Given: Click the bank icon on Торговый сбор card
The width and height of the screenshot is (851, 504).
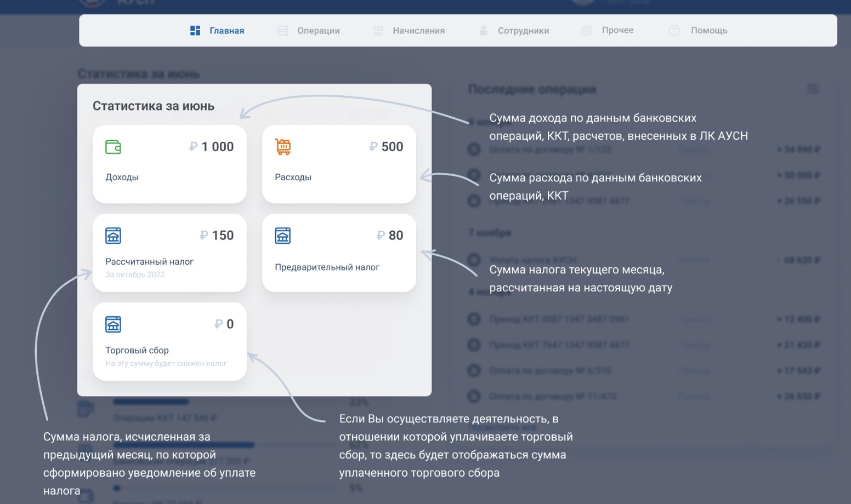Looking at the screenshot, I should tap(113, 324).
